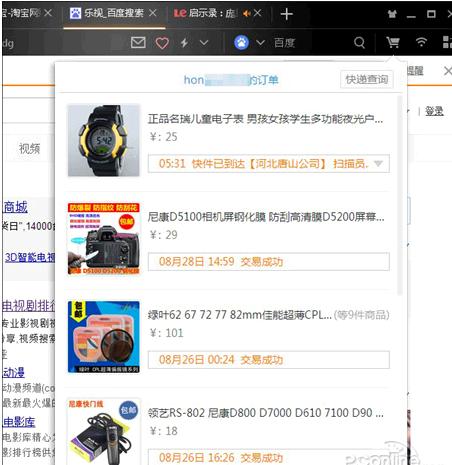Viewport: 452px width, 465px height.
Task: Open the 3D智能电视 link
Action: coord(30,257)
